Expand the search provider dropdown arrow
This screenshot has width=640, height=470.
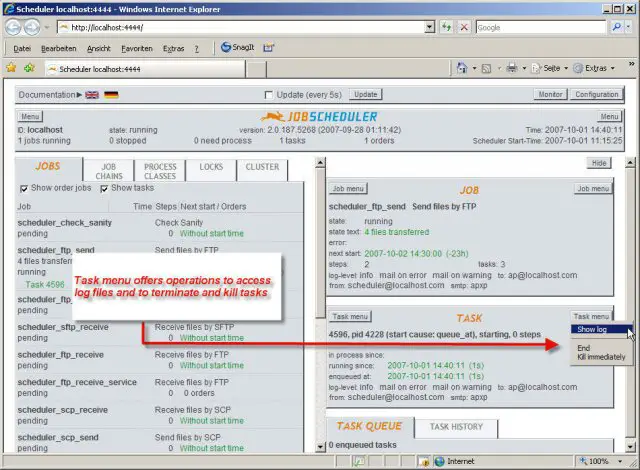(628, 27)
